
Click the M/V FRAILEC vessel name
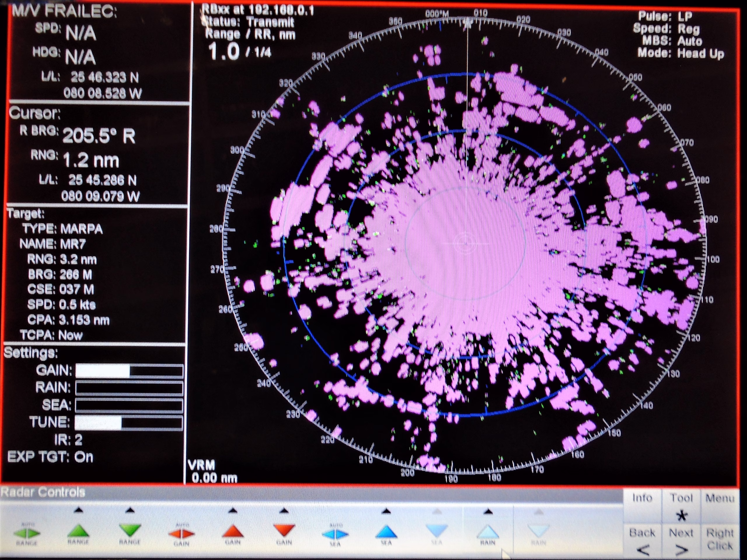[64, 11]
